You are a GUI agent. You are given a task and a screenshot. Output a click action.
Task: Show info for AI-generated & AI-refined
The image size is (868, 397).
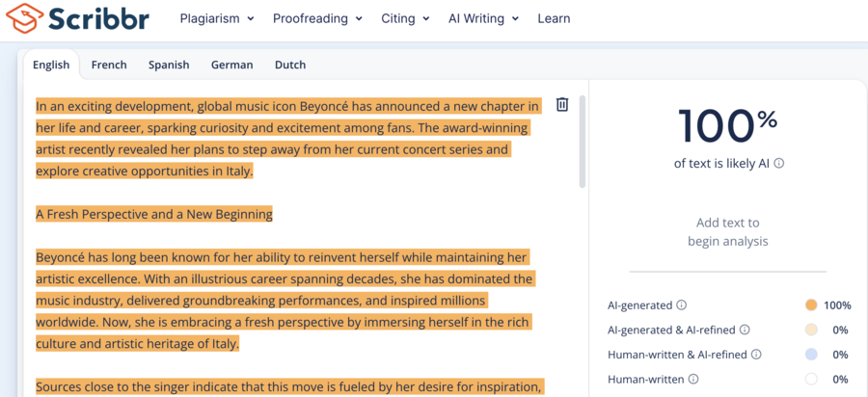[745, 331]
